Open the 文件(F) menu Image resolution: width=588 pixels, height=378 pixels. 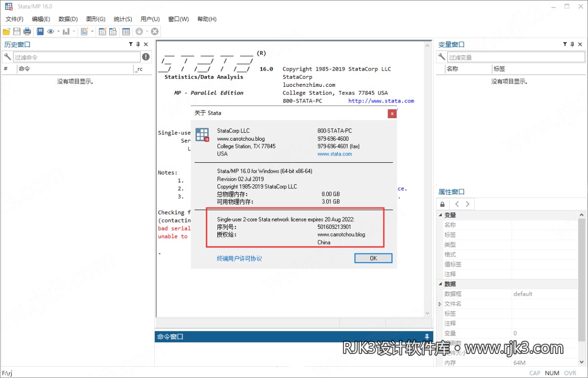[x=14, y=19]
